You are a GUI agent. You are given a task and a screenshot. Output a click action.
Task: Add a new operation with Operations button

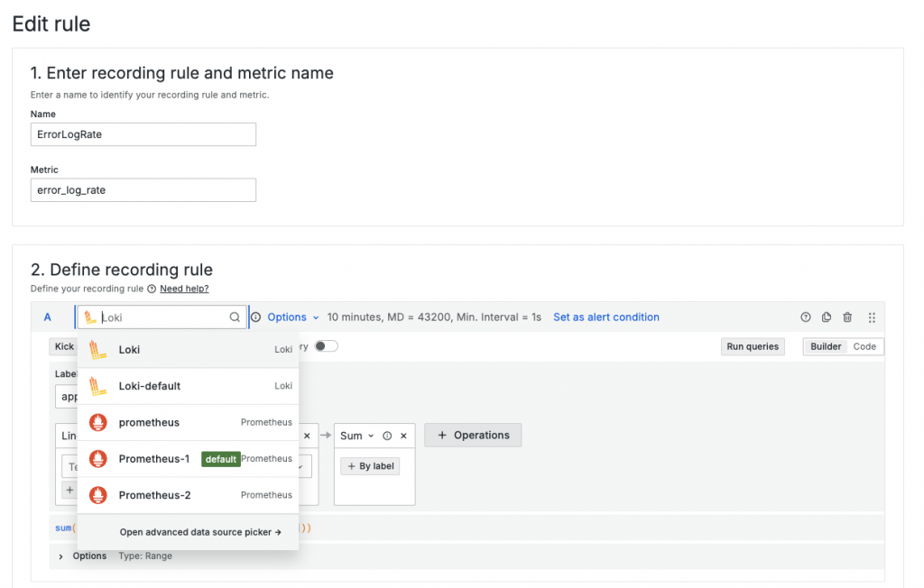pyautogui.click(x=473, y=436)
